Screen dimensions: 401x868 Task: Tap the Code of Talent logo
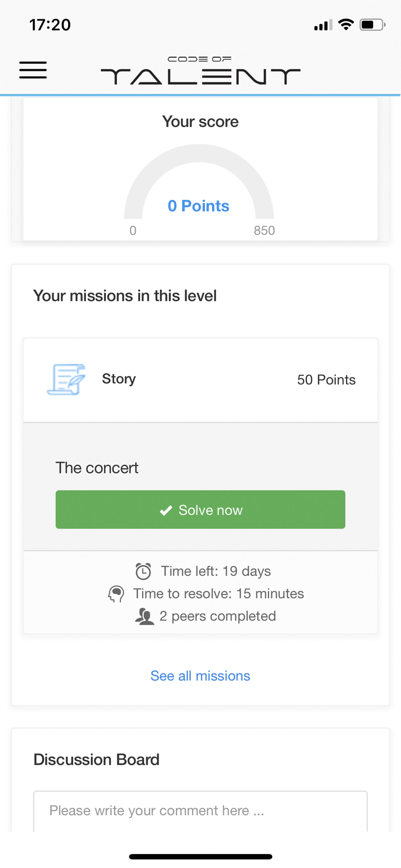200,70
